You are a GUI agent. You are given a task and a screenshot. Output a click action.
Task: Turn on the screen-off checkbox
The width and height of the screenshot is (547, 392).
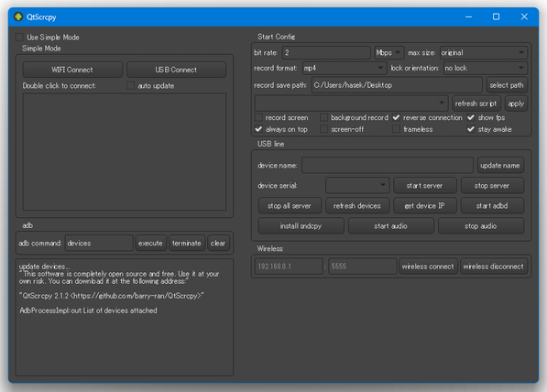[x=324, y=129]
